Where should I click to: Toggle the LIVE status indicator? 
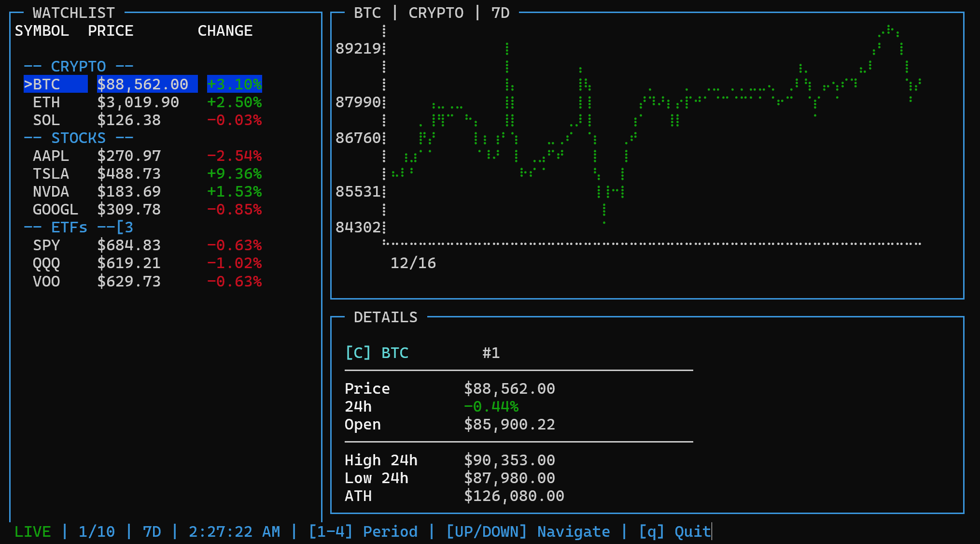click(x=32, y=531)
